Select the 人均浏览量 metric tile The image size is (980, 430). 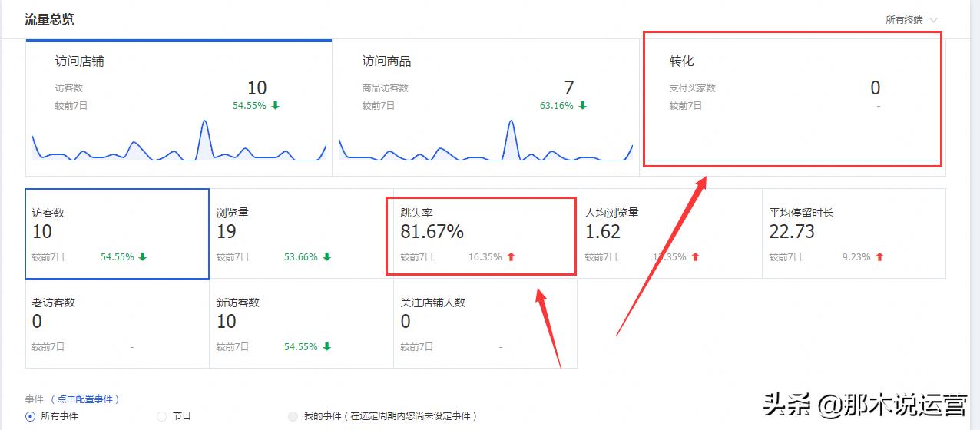click(670, 233)
